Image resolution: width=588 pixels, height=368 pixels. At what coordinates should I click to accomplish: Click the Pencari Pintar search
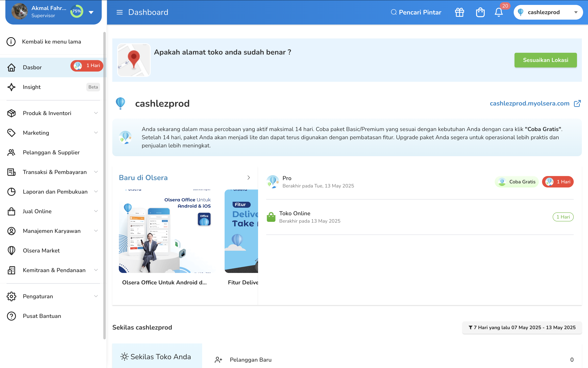[x=416, y=12]
